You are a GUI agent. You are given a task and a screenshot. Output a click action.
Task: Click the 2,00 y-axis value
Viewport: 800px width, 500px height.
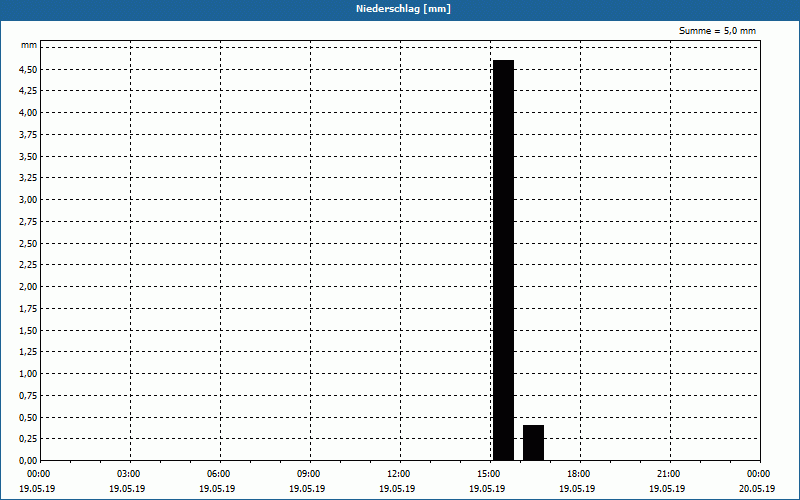28,287
